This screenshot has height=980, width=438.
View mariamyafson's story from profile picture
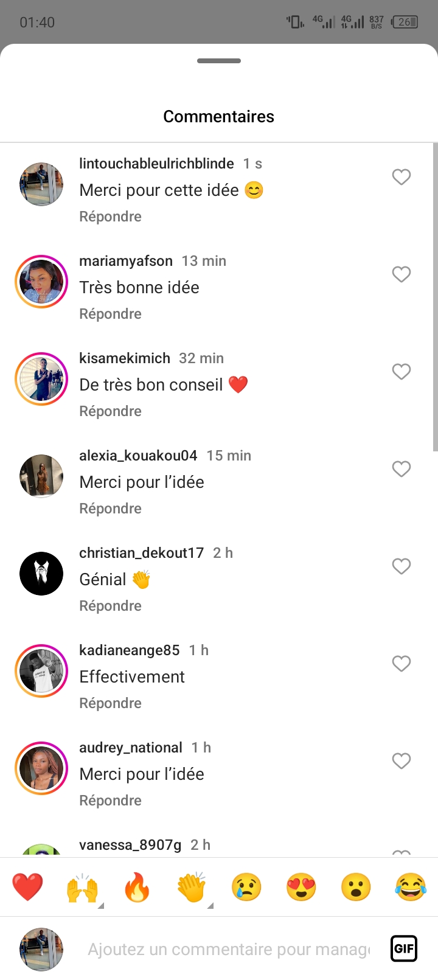[41, 282]
